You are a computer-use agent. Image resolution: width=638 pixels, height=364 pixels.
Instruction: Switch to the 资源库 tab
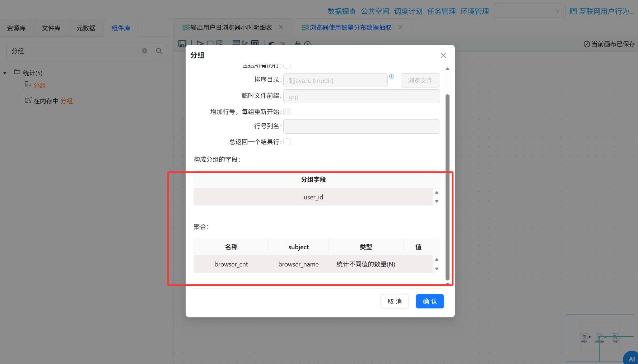[x=17, y=28]
